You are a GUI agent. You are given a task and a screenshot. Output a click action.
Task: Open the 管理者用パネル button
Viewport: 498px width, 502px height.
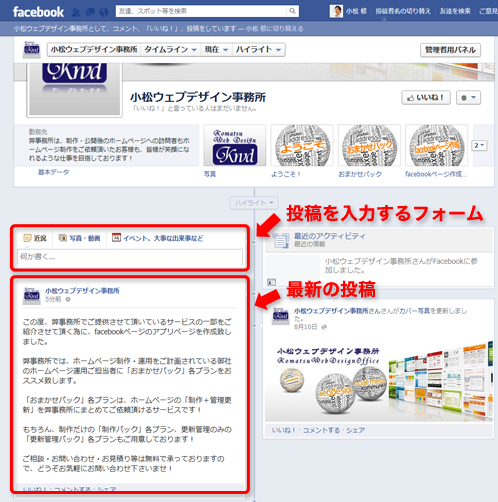(x=450, y=50)
